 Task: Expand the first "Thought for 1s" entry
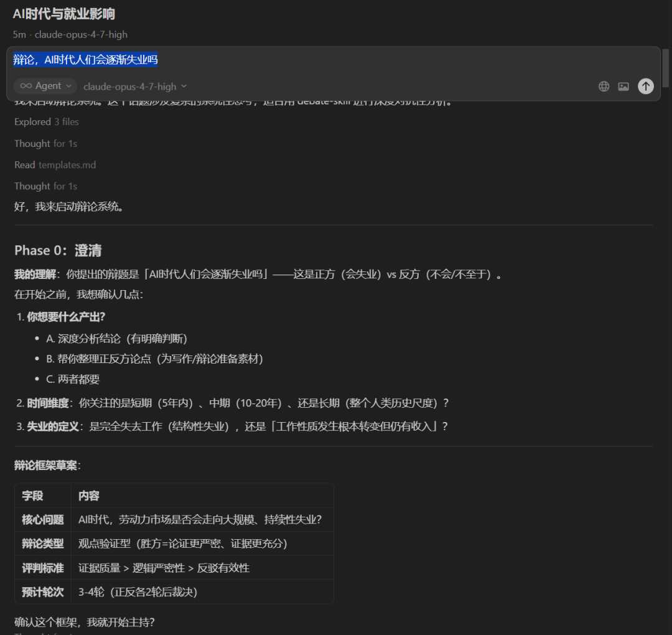point(45,144)
